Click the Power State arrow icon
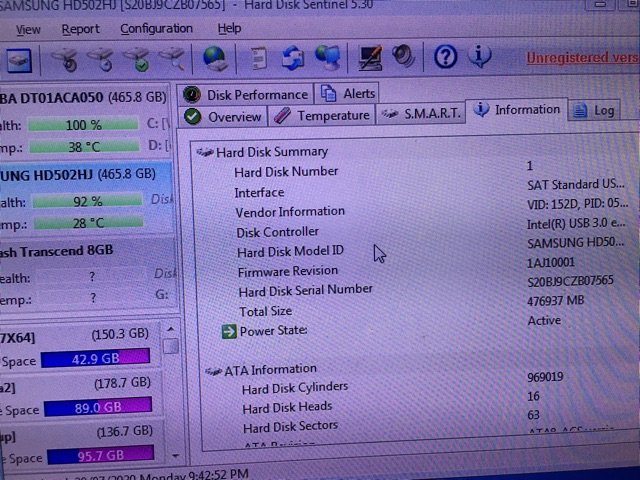 (x=230, y=331)
